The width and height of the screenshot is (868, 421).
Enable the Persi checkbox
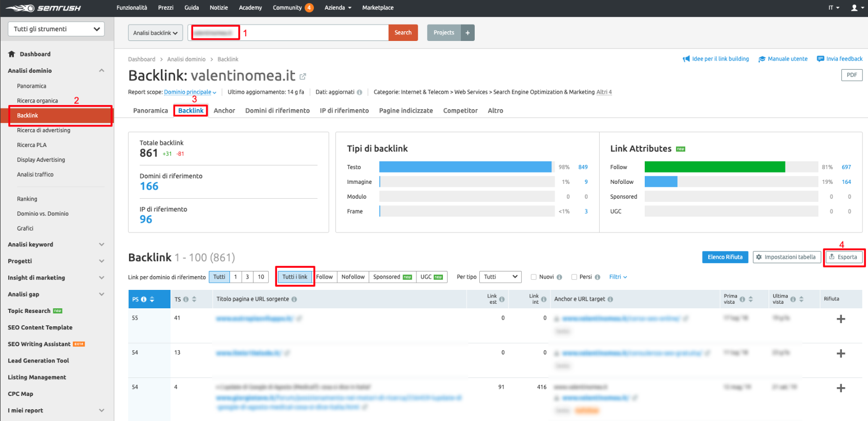click(574, 277)
